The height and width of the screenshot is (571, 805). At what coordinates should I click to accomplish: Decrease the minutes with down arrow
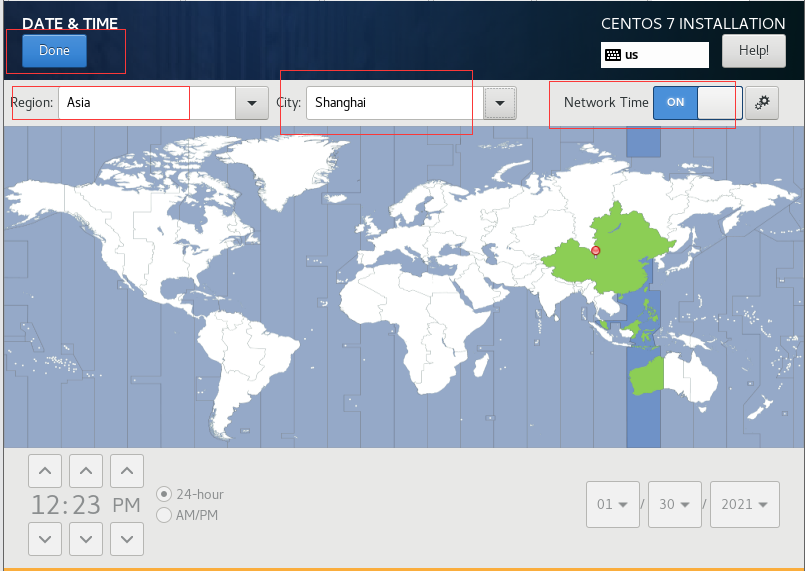coord(86,539)
